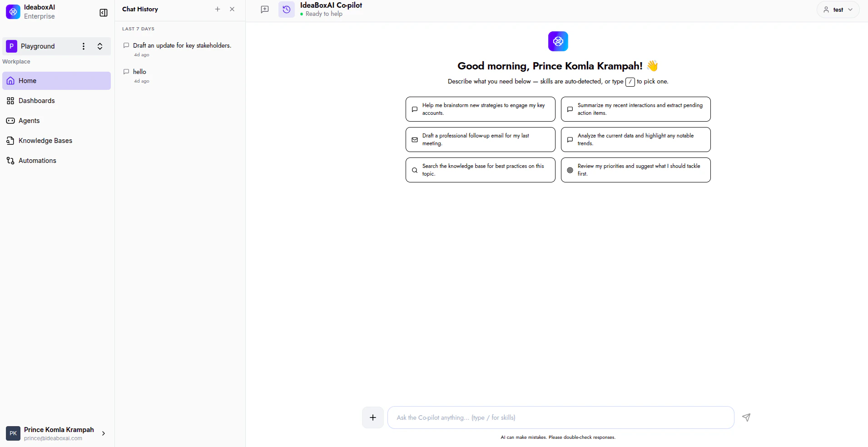868x447 pixels.
Task: Collapse the sidebar with the panel toggle icon
Action: [104, 13]
